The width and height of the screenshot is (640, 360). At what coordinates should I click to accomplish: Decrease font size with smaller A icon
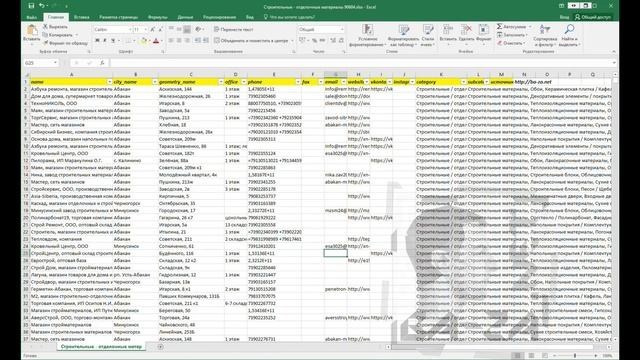coord(160,29)
